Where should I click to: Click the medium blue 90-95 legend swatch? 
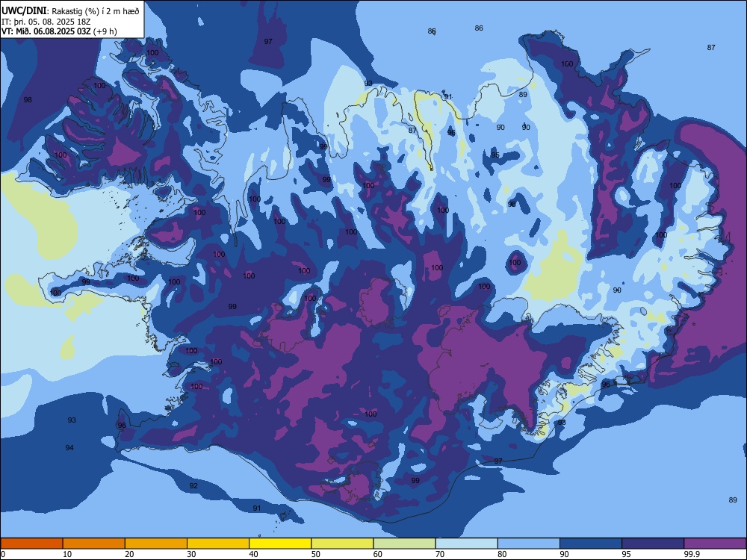(x=591, y=544)
